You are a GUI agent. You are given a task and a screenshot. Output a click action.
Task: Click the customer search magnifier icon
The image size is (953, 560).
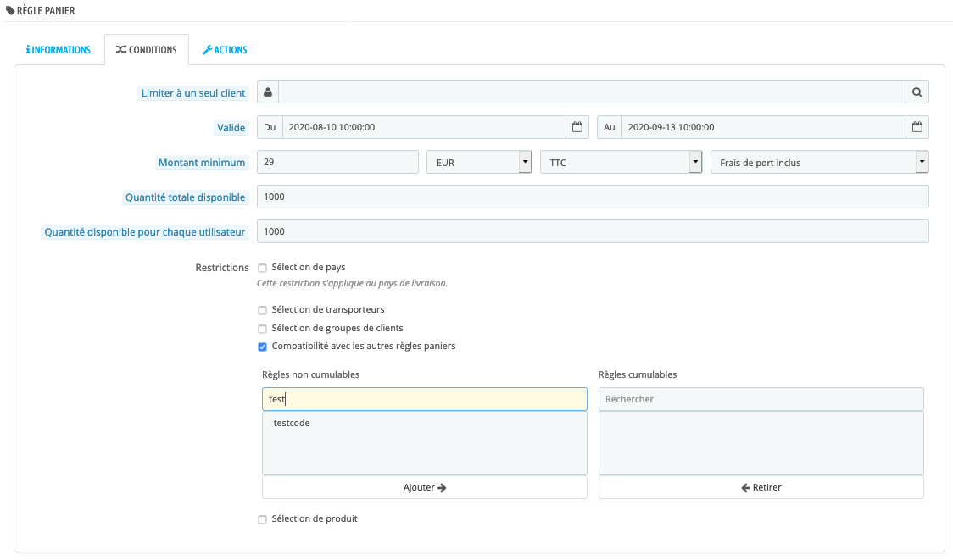(917, 92)
